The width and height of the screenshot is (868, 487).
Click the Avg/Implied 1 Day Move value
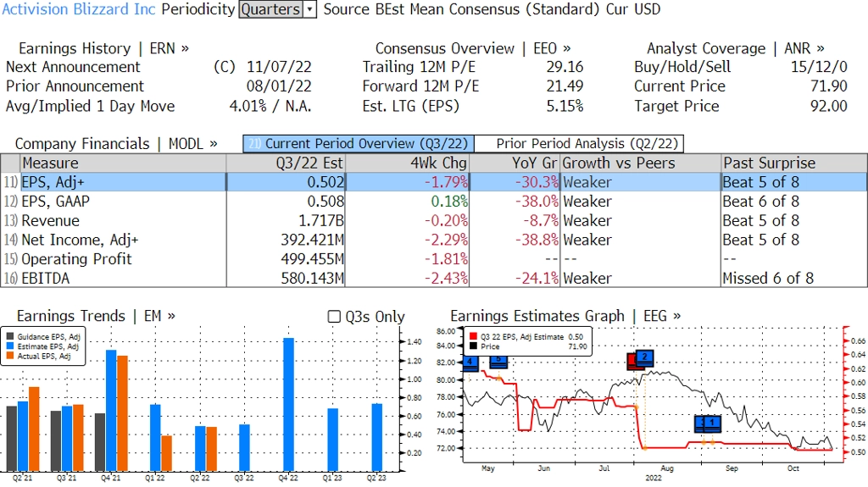coord(270,106)
